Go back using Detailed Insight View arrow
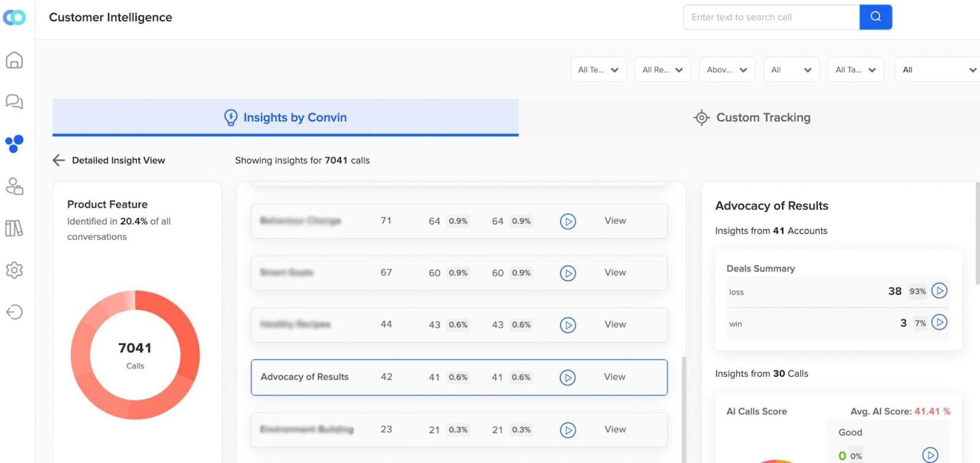This screenshot has height=463, width=980. 59,160
